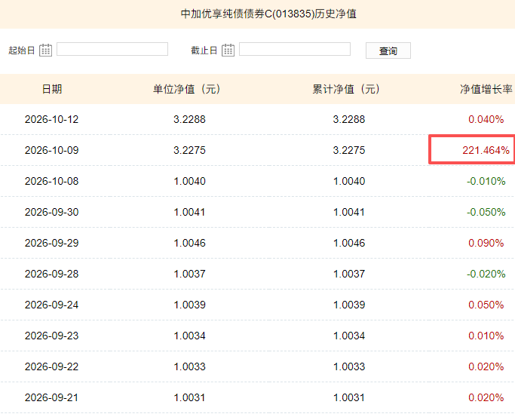Click the 截止日 label
This screenshot has width=515, height=420.
tap(204, 51)
